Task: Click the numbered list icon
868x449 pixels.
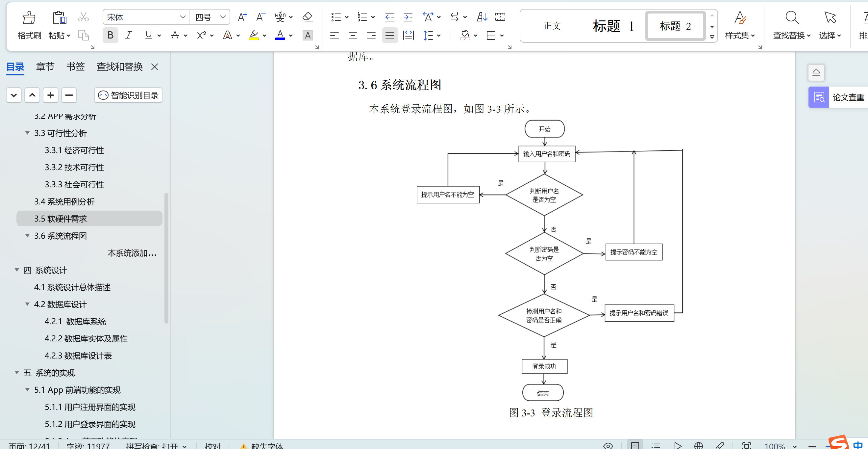Action: (362, 17)
